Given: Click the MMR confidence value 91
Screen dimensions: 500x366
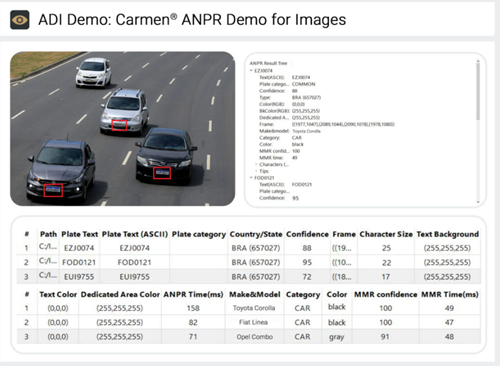Looking at the screenshot, I should (x=385, y=337).
